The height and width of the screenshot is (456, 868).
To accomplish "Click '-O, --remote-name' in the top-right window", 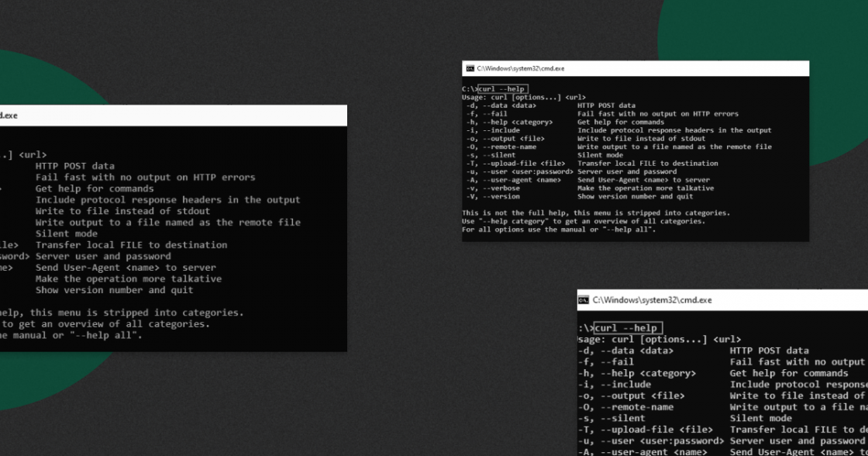I will 501,147.
